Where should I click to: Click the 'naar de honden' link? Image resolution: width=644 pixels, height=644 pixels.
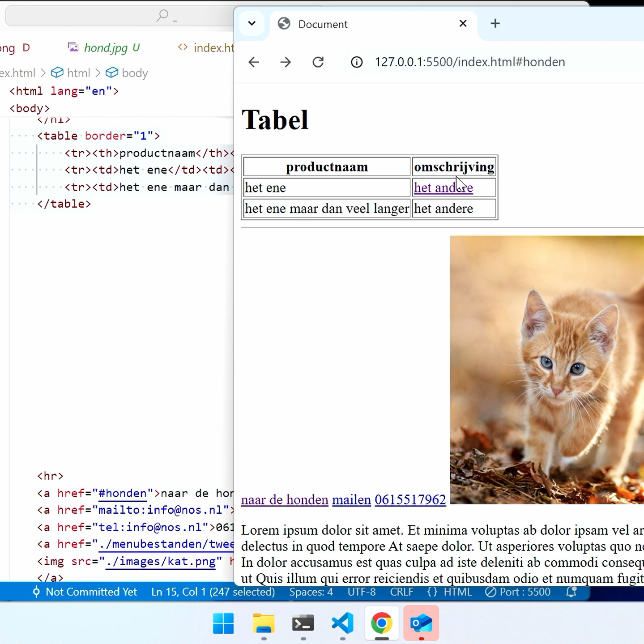[x=285, y=499]
